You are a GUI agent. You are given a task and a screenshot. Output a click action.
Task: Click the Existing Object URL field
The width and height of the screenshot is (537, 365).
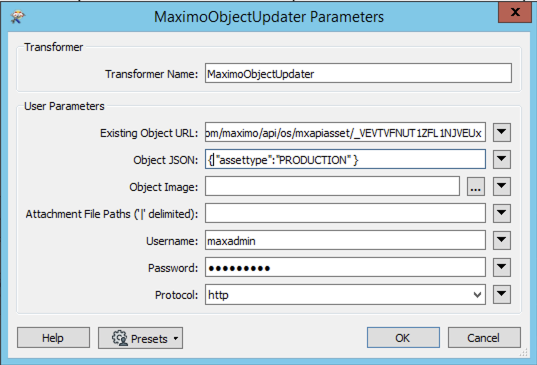[x=345, y=132]
